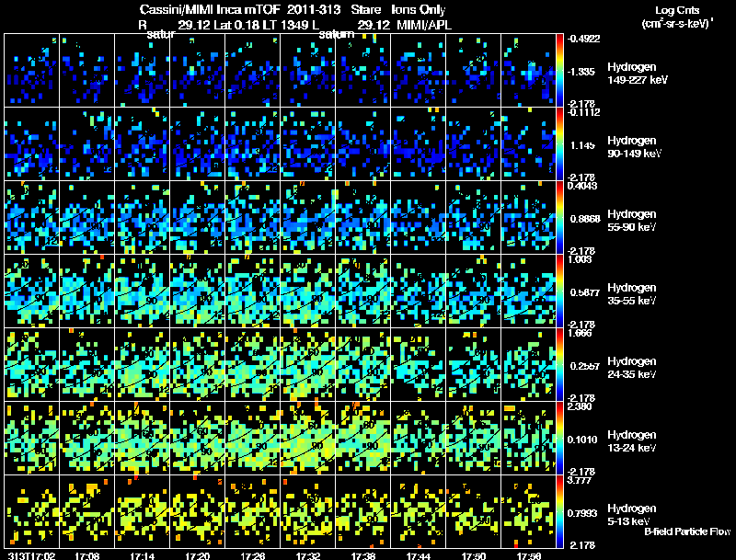Open the 55-90 keV panel at 17:32
Screen dimensions: 736x560
308,218
